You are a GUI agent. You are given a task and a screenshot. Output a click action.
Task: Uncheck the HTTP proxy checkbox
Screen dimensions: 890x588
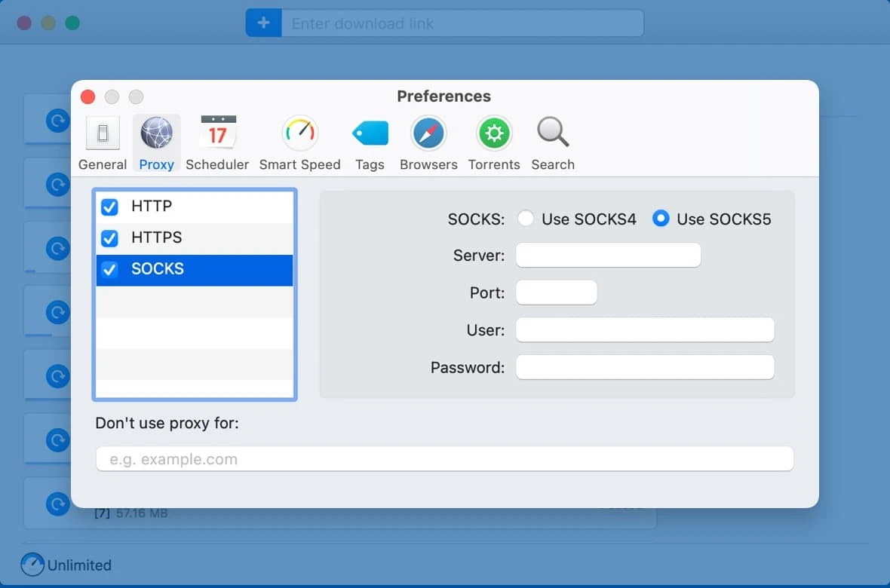109,207
